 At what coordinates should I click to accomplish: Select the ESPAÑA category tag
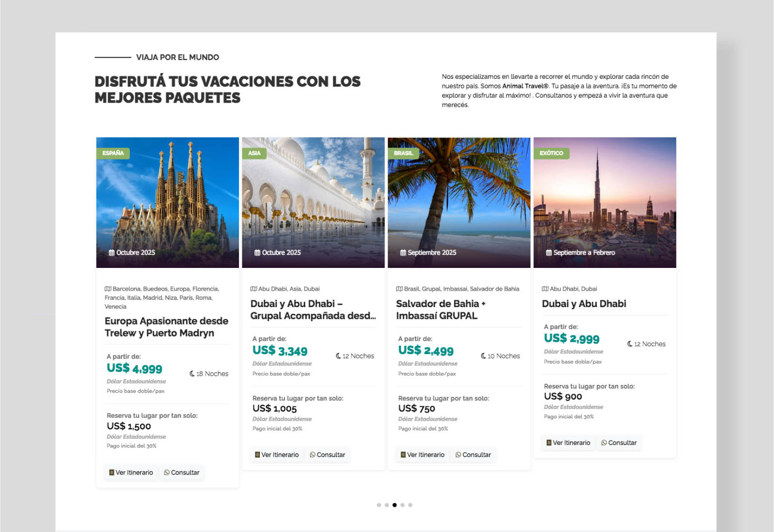113,153
